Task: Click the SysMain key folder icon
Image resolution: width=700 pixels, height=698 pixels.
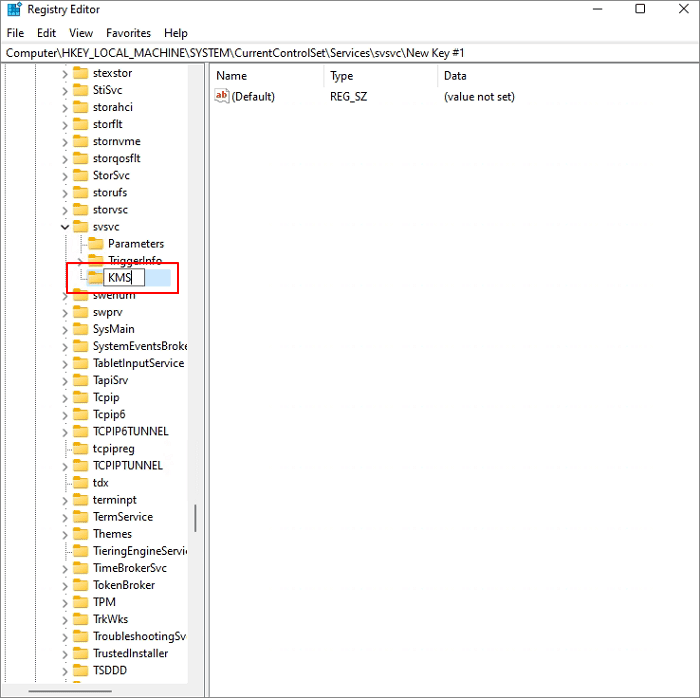Action: coord(81,329)
